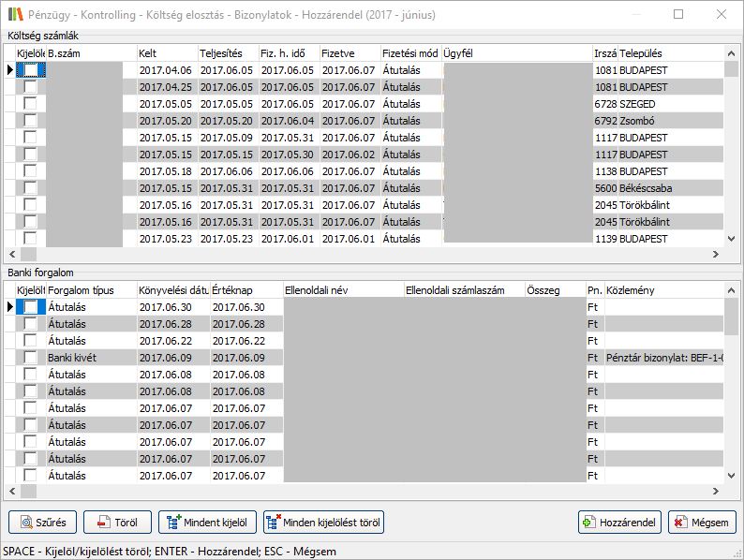
Task: Click the Mégsem cancel icon
Action: [678, 523]
